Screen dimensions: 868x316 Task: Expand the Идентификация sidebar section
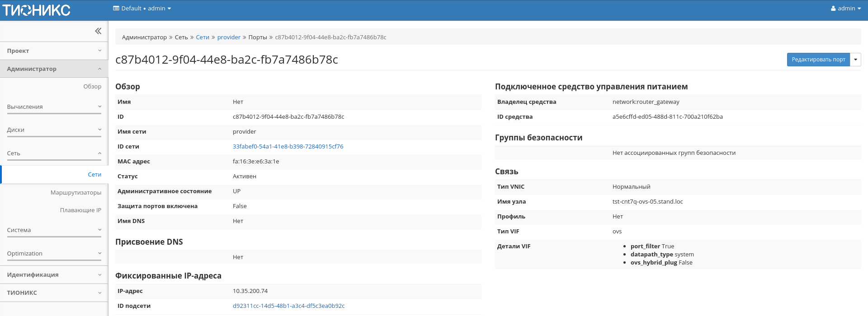tap(54, 275)
